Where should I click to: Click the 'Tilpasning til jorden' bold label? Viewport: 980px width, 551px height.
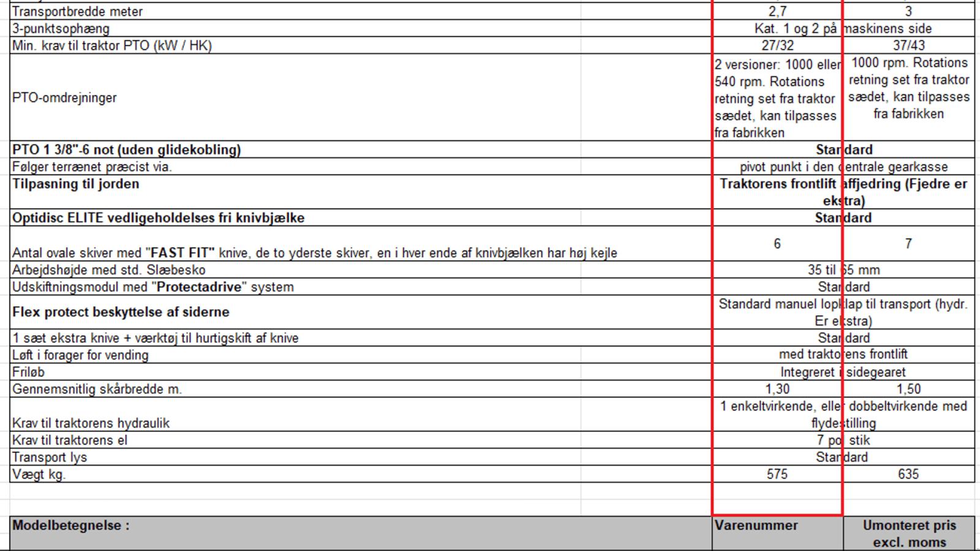[76, 184]
